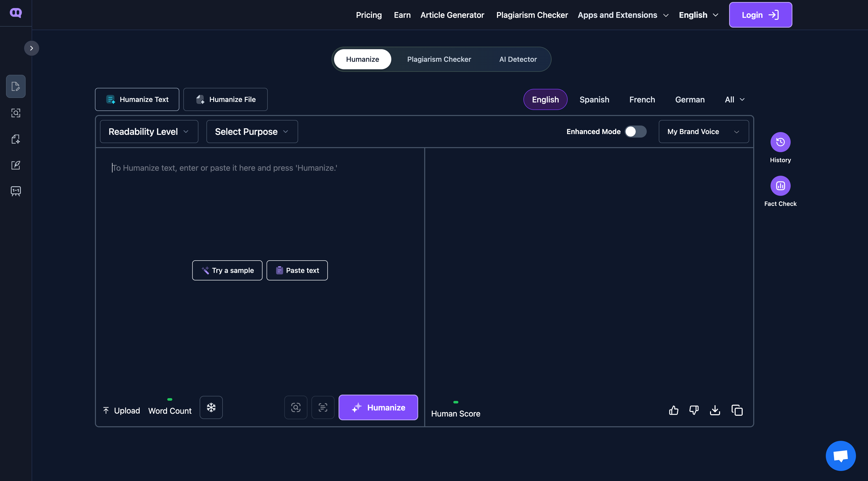Download the output with download icon
The width and height of the screenshot is (868, 481).
(x=715, y=410)
